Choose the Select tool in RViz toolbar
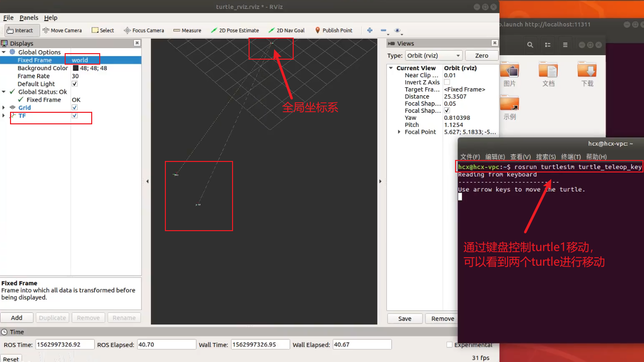Screen dimensions: 644x362 coord(103,30)
